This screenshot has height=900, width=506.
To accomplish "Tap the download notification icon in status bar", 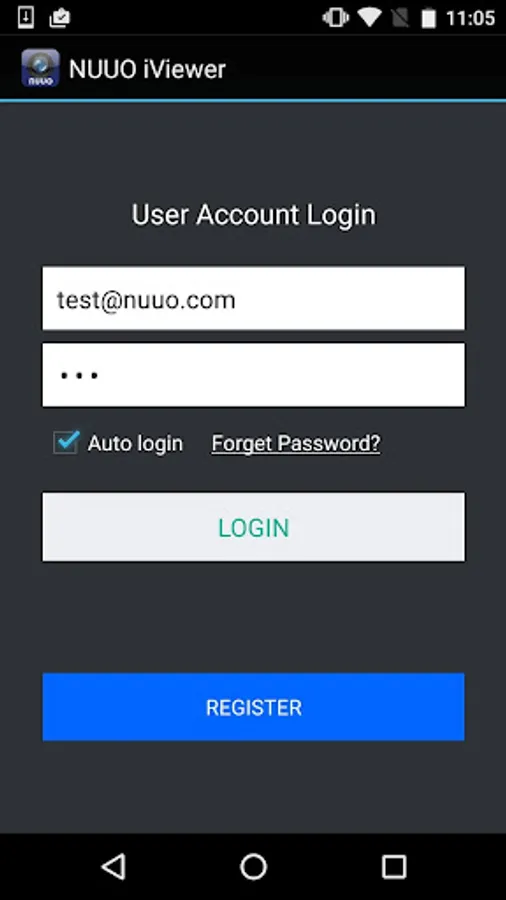I will click(26, 18).
